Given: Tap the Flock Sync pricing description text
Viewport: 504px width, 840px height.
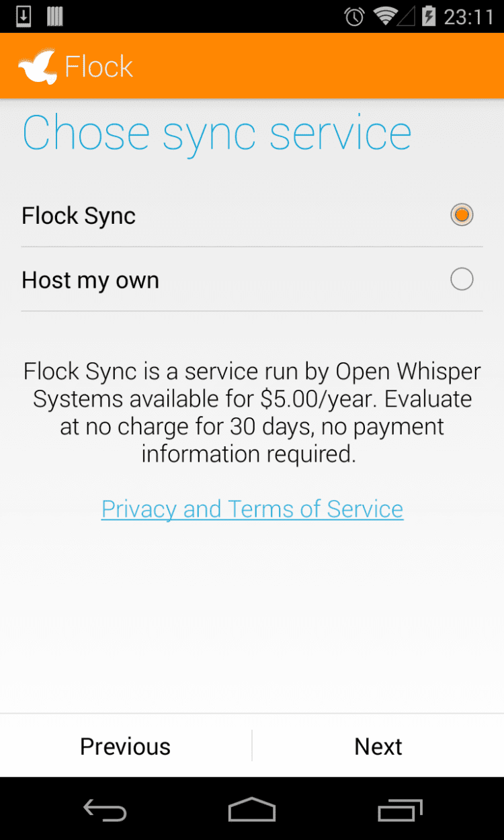Looking at the screenshot, I should (252, 413).
